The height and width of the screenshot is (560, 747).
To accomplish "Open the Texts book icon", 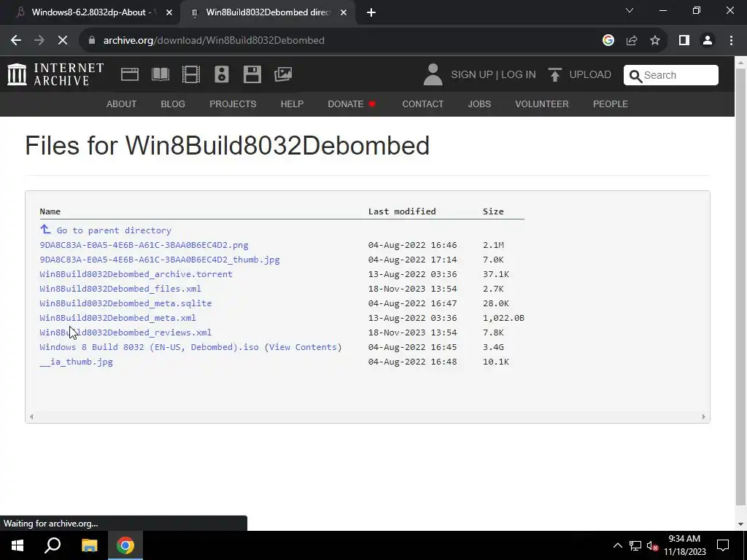I will (160, 74).
